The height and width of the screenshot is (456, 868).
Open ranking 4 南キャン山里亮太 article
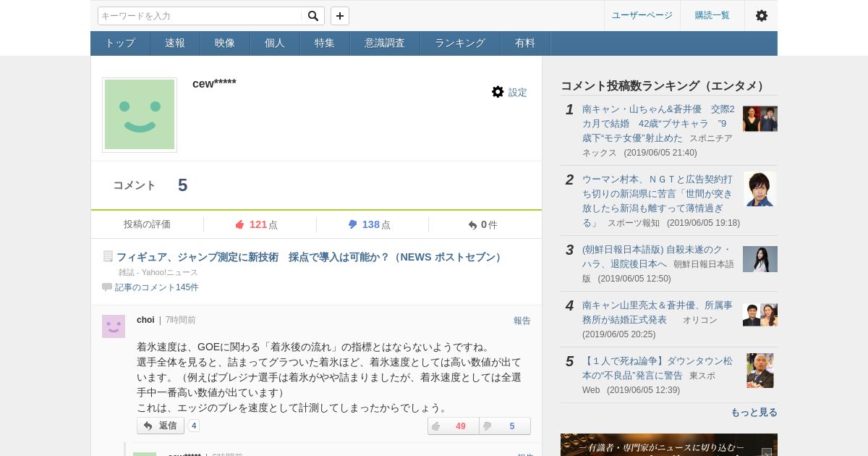[x=658, y=312]
